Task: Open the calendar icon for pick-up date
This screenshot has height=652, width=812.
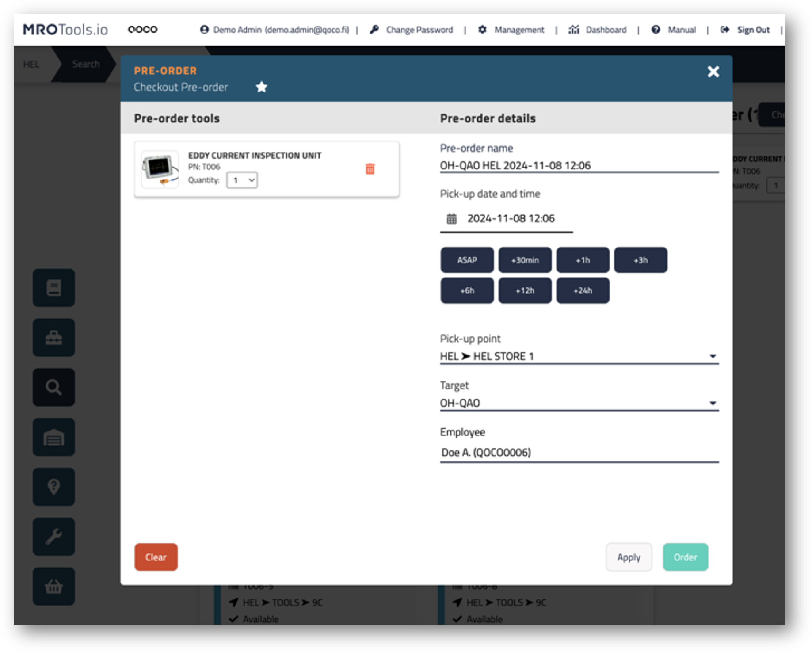Action: pyautogui.click(x=451, y=218)
